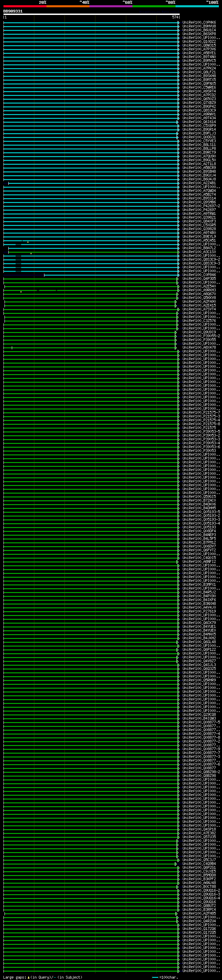Click the UniRef100_Q4RZU4 label
Screen dimensions: 222x980
199,921
